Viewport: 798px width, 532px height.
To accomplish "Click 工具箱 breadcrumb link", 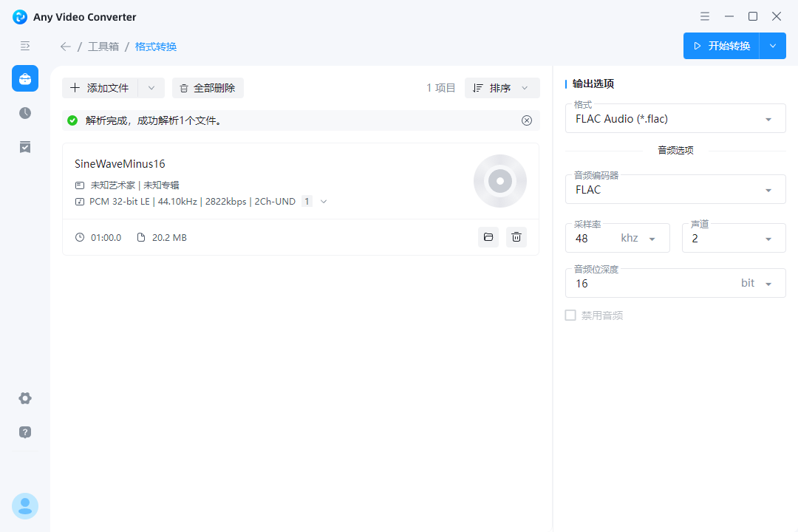I will 103,47.
